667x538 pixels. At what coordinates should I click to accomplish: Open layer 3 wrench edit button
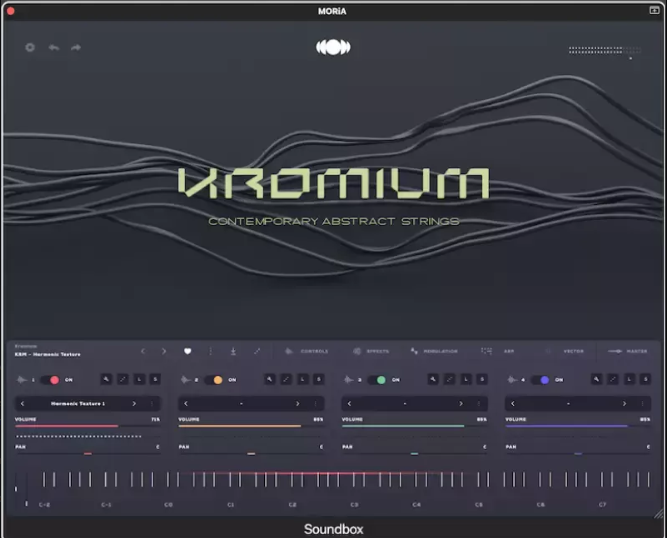(433, 379)
